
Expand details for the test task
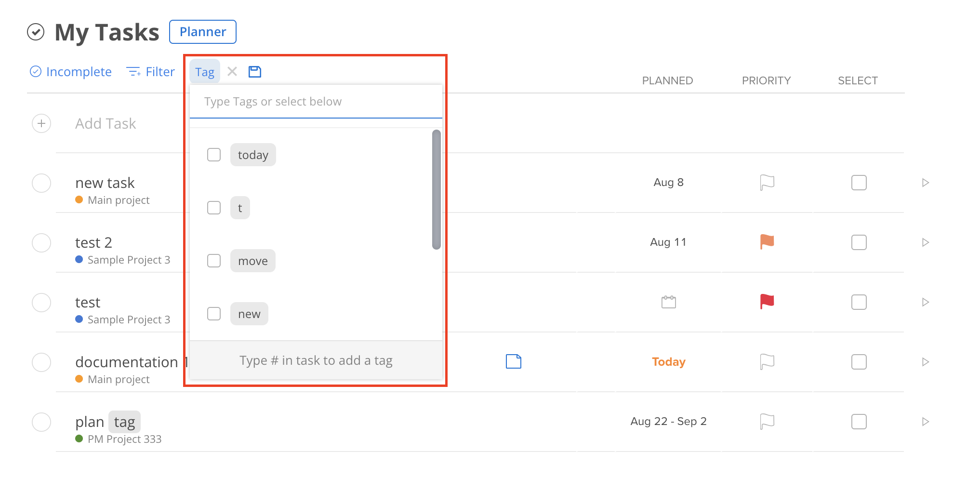926,302
